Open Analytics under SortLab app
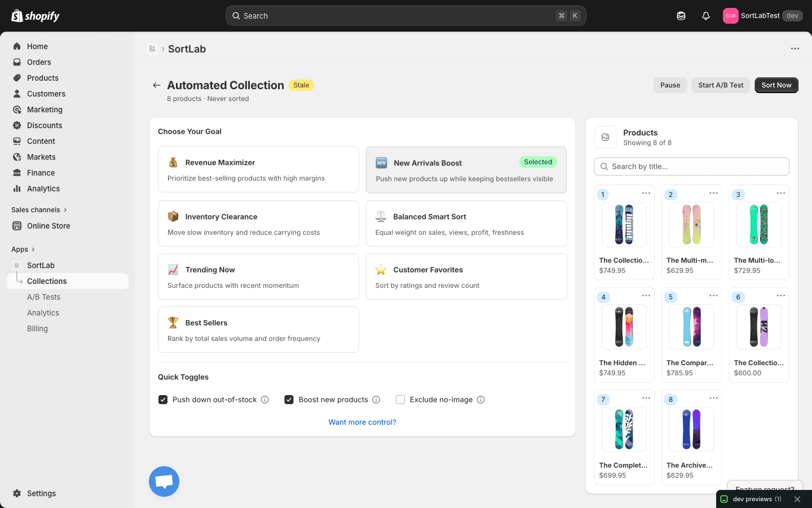The image size is (812, 508). 43,313
